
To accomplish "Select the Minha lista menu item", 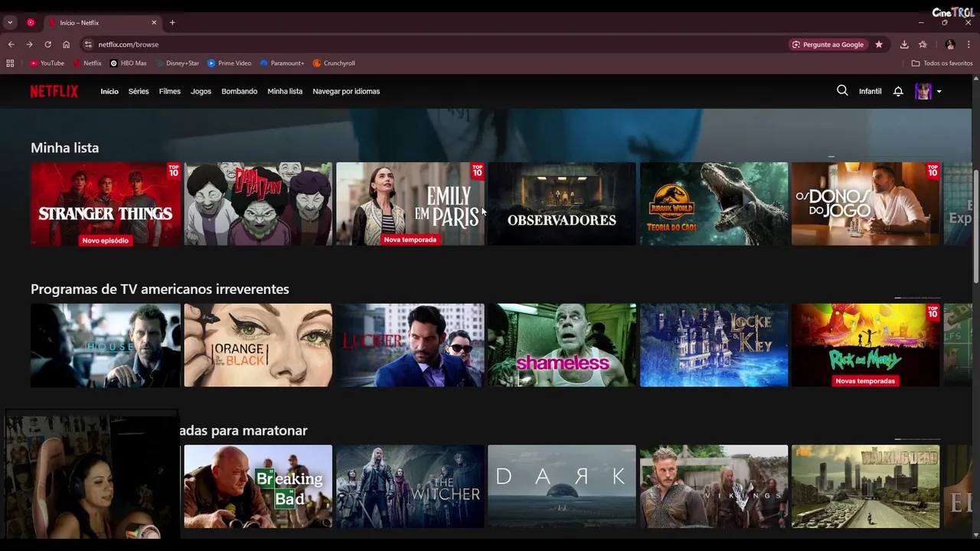I will [285, 91].
